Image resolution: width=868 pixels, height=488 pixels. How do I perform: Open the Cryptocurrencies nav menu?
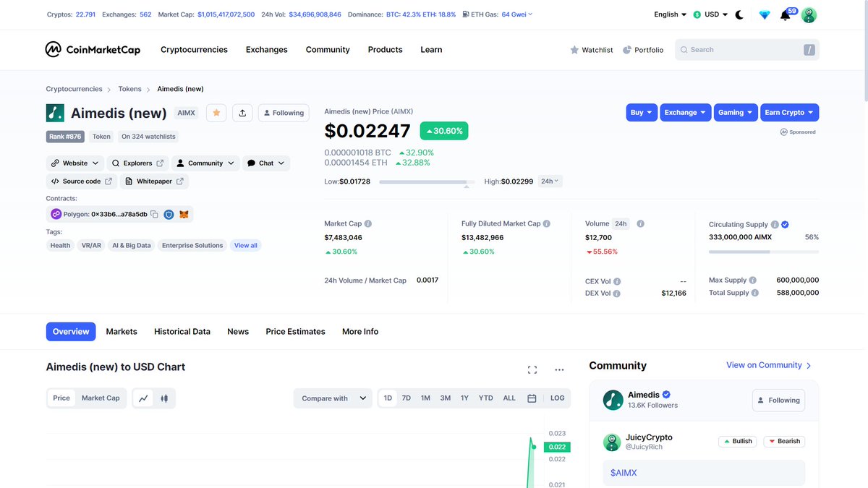click(x=194, y=50)
